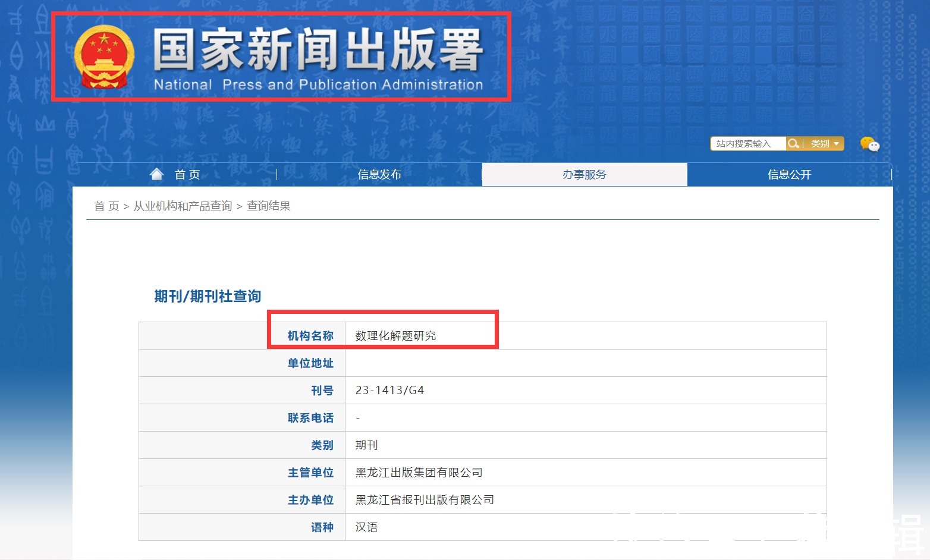Click the 汉语 language value cell

[366, 527]
